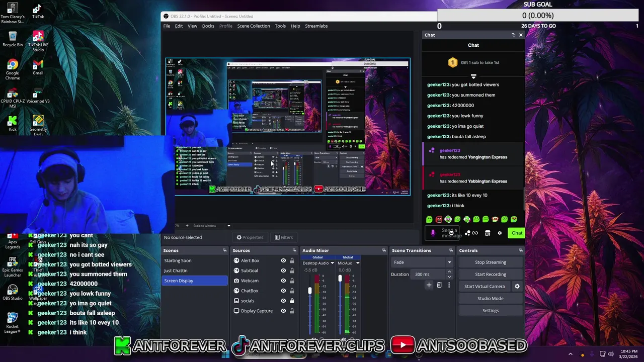Click the Webcam camera source icon
This screenshot has width=644, height=362.
[236, 281]
